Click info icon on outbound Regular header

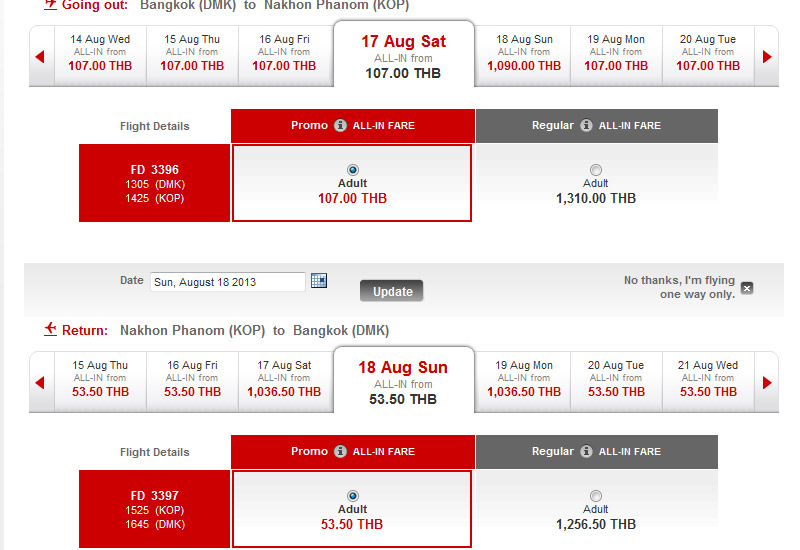(586, 126)
